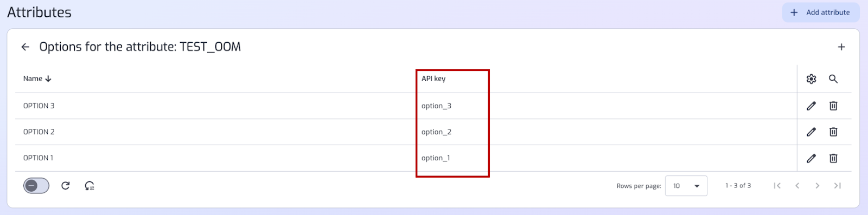Edit OPTION 2 with pencil icon
This screenshot has width=868, height=215.
pos(811,132)
